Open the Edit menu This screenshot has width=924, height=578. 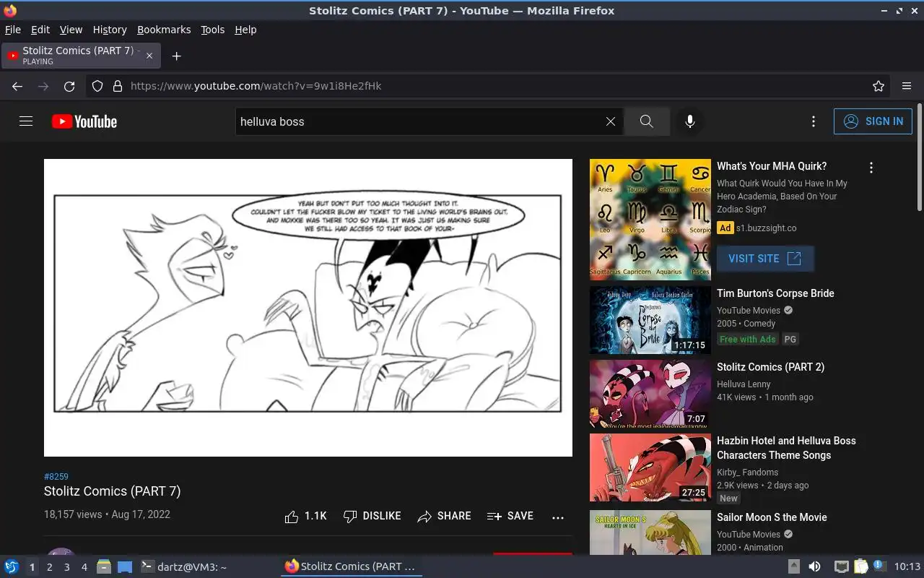[40, 30]
